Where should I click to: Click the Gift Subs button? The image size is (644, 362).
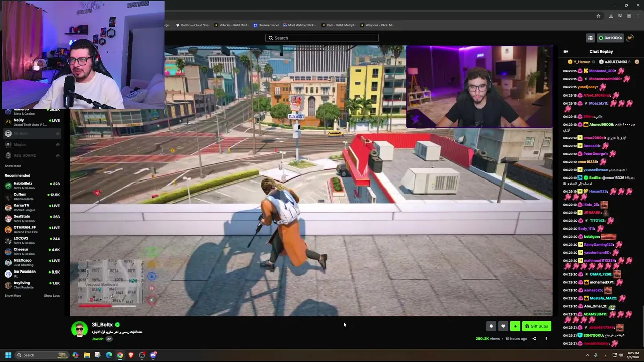tap(536, 326)
